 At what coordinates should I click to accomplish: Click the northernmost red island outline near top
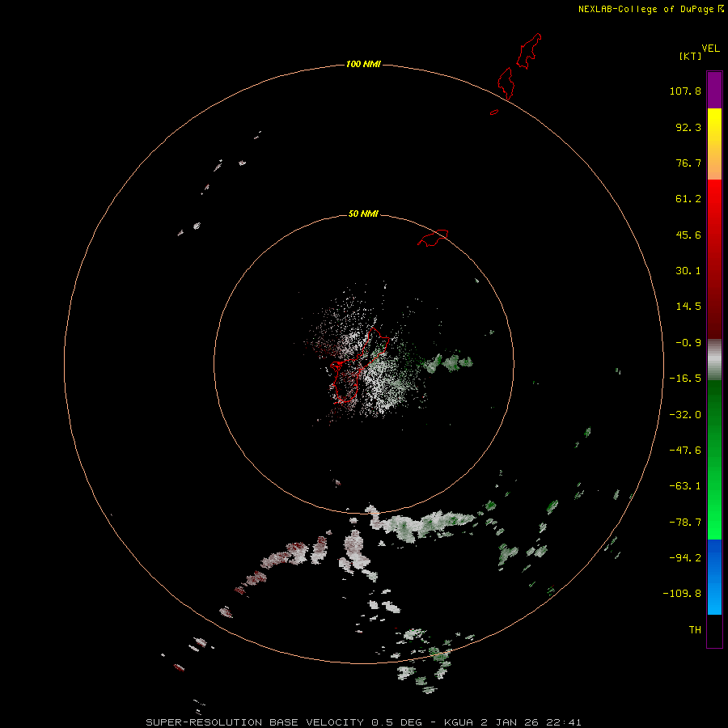point(528,51)
